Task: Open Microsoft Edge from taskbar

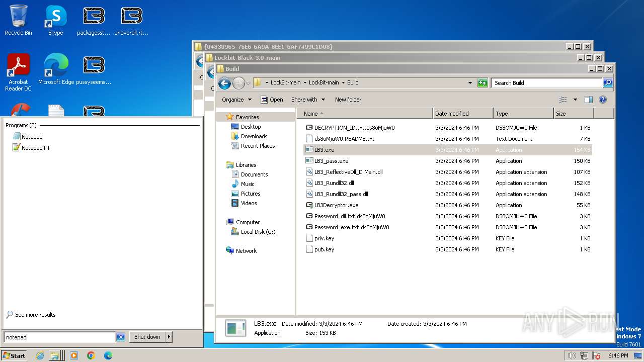Action: coord(108,355)
